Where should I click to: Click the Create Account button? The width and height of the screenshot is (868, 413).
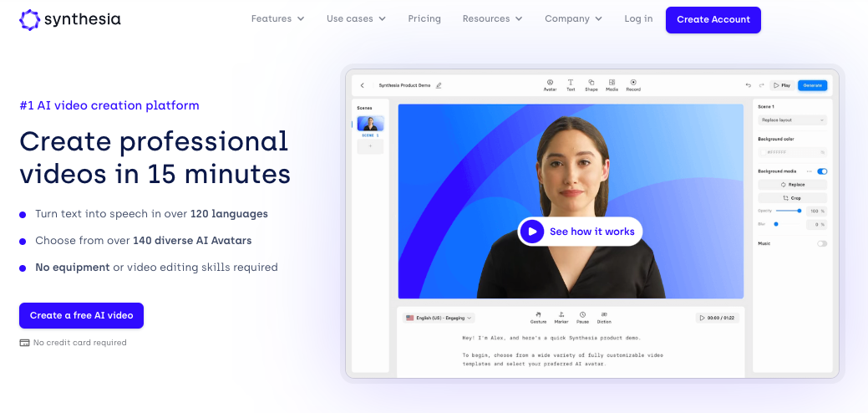[713, 20]
